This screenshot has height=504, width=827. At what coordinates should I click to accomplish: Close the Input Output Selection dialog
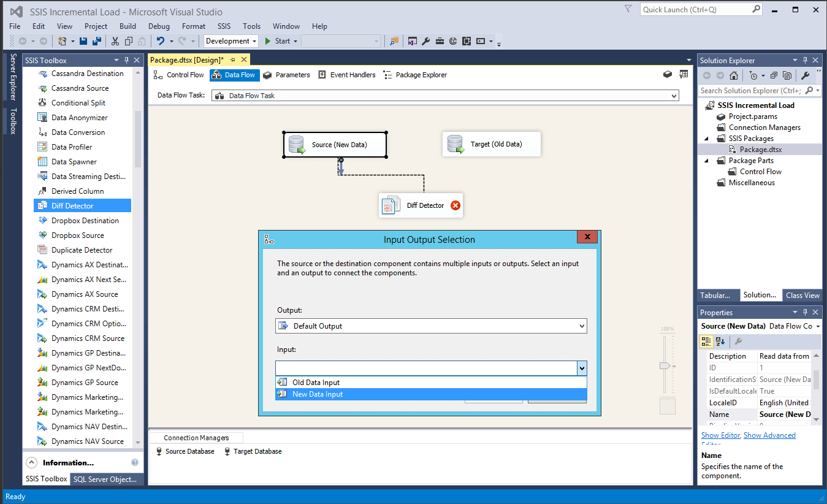(587, 237)
